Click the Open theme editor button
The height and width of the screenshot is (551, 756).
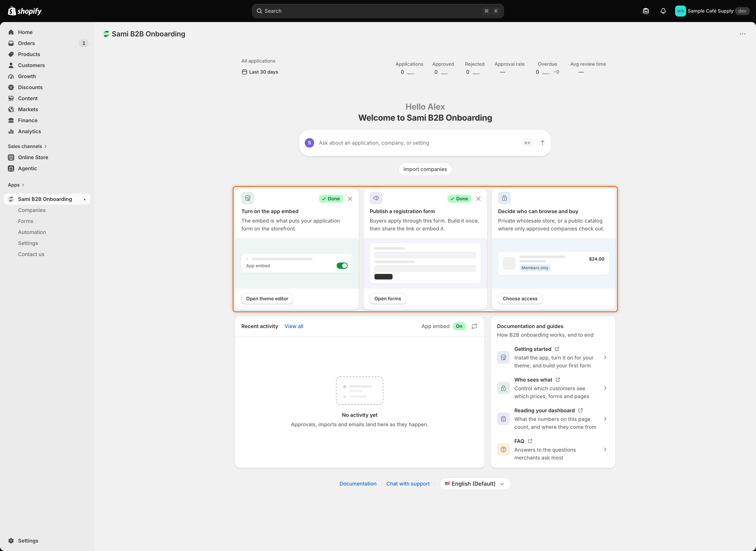point(267,299)
